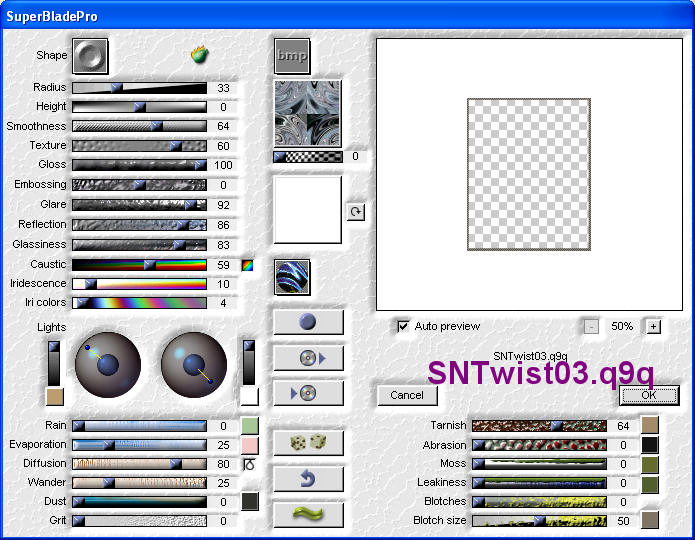Open the olive Moss color swatch

[650, 465]
